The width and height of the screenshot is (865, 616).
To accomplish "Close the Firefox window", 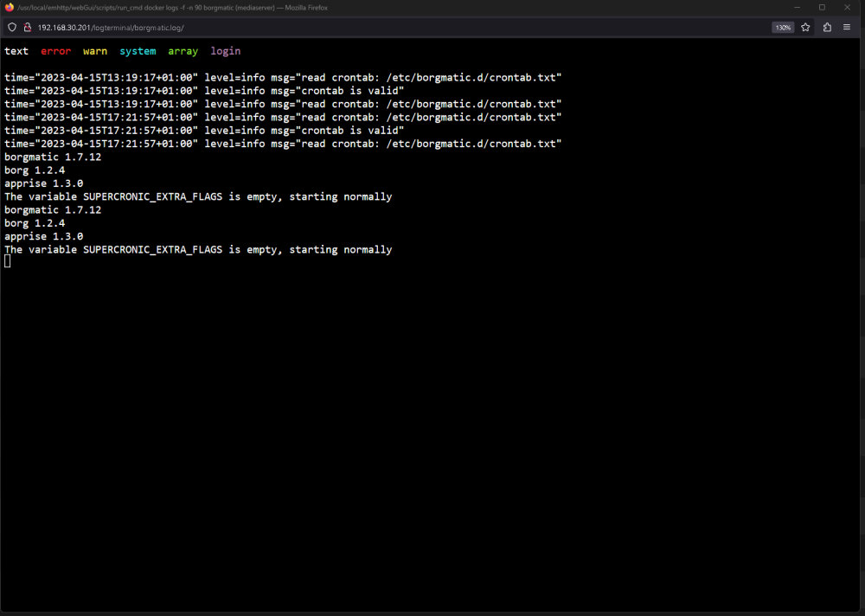I will 848,7.
